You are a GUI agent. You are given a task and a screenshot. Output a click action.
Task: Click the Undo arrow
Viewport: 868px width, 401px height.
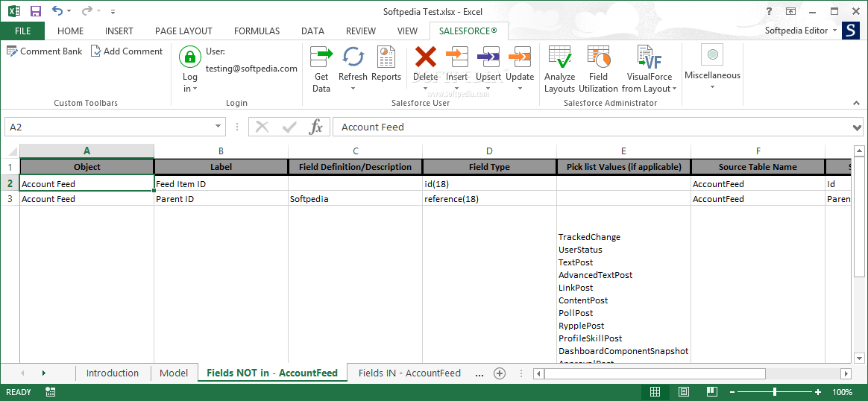point(57,10)
